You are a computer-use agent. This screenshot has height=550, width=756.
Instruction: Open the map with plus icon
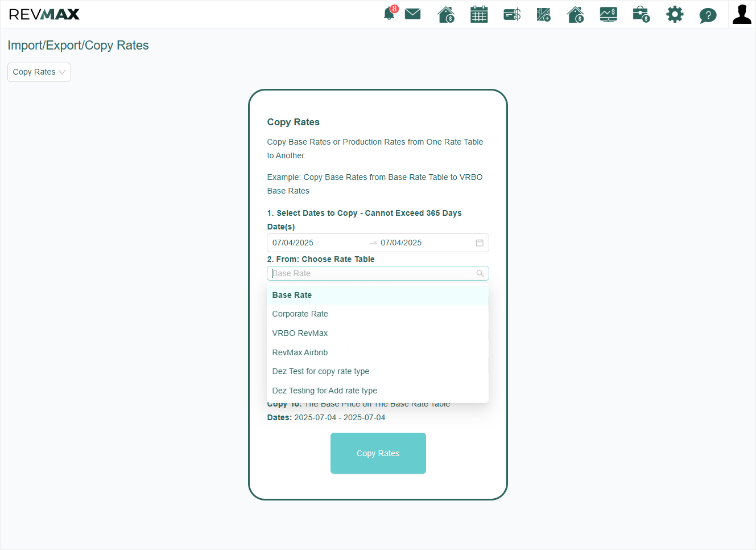pyautogui.click(x=544, y=14)
